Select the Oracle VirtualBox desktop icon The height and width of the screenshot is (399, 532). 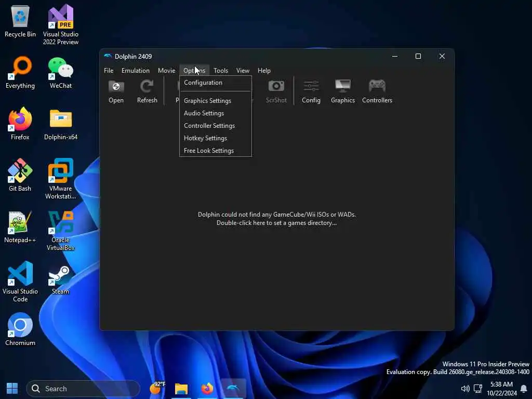pos(60,231)
